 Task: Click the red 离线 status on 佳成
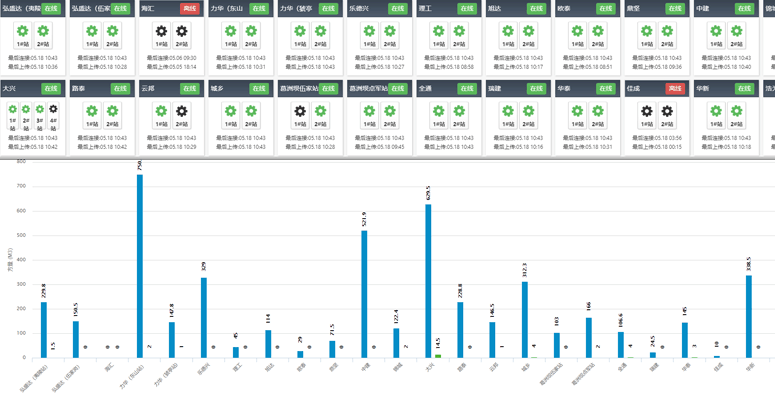pyautogui.click(x=675, y=88)
